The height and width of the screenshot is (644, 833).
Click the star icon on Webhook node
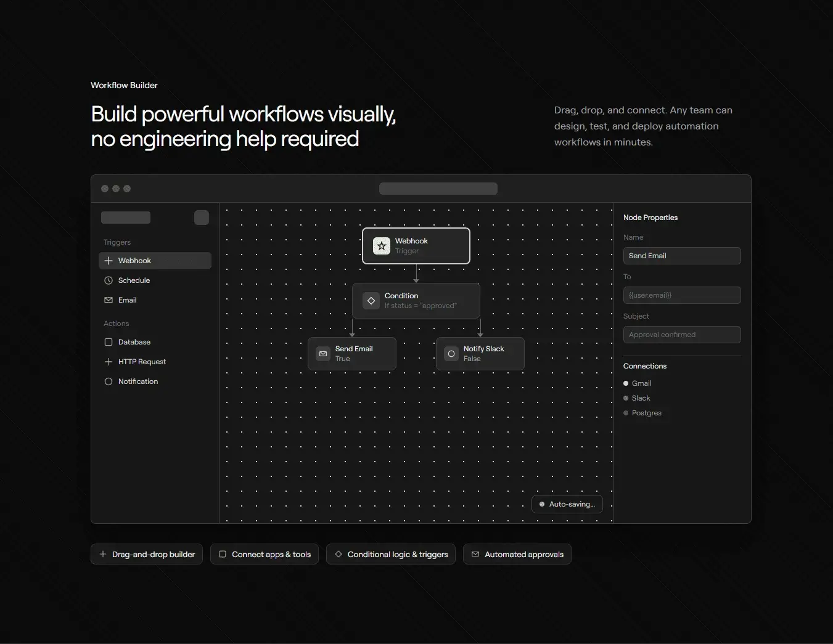click(x=382, y=246)
